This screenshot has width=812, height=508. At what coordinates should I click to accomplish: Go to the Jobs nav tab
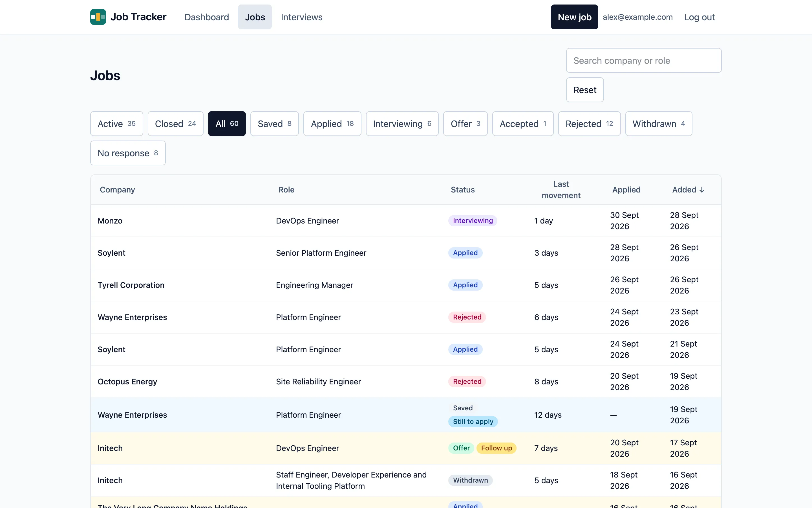click(255, 17)
